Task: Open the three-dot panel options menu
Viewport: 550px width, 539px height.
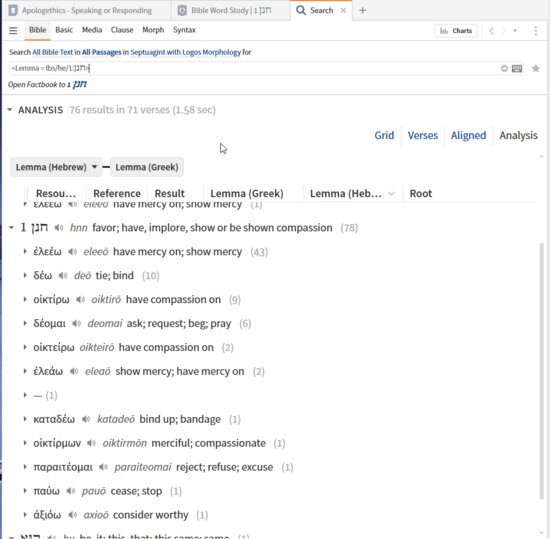Action: click(536, 31)
